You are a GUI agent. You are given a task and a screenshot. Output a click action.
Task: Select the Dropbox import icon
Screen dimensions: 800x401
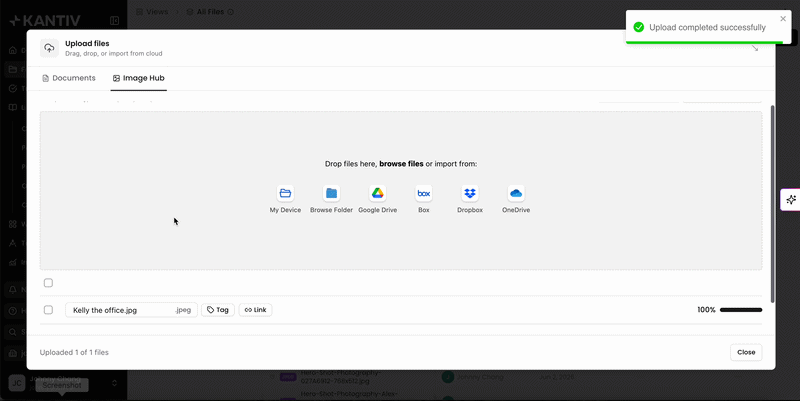470,193
